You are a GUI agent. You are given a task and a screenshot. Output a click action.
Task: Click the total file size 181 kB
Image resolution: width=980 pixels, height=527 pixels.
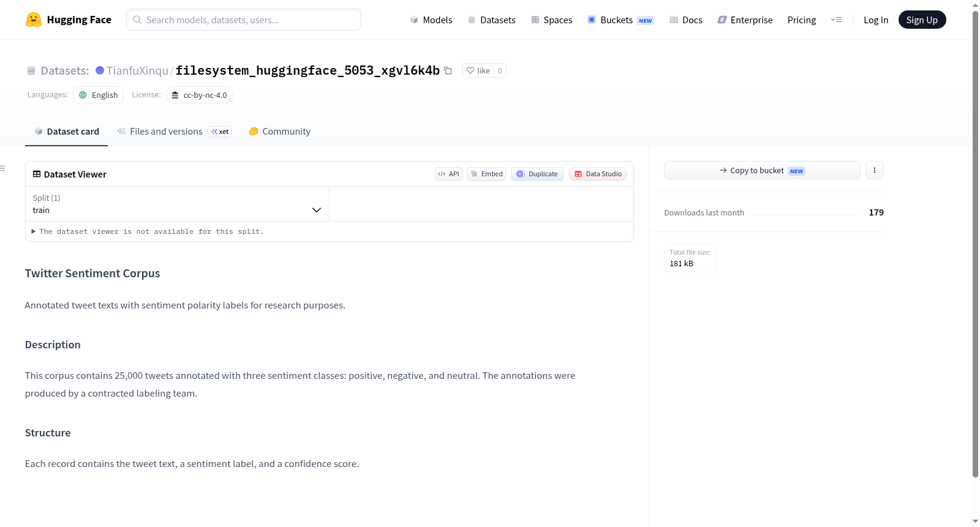pos(681,263)
